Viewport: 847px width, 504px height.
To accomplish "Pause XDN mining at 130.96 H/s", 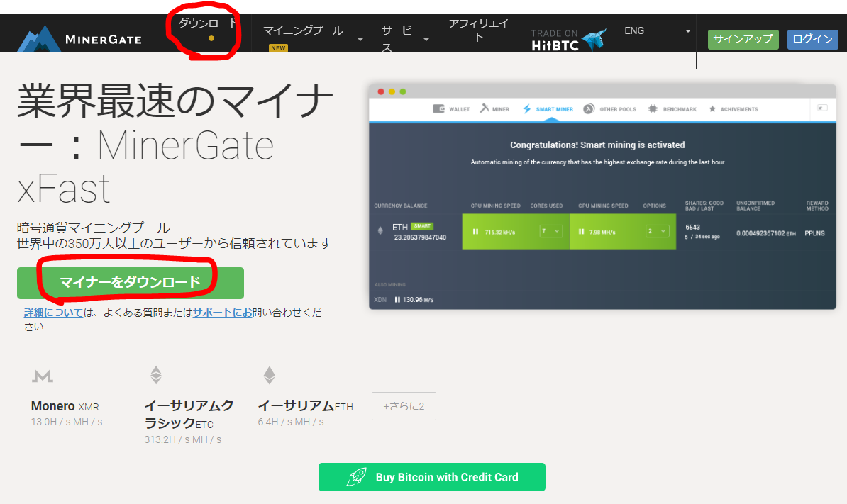I will 397,299.
